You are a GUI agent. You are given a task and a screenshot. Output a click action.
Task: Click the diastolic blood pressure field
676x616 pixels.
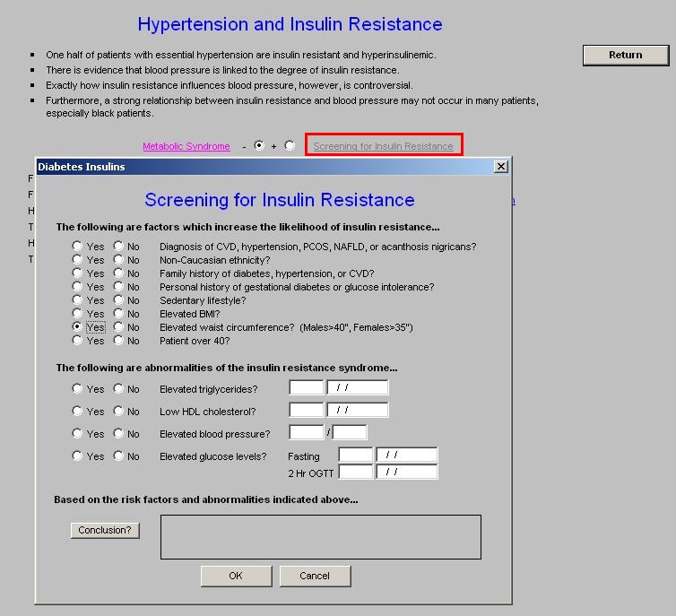coord(350,432)
